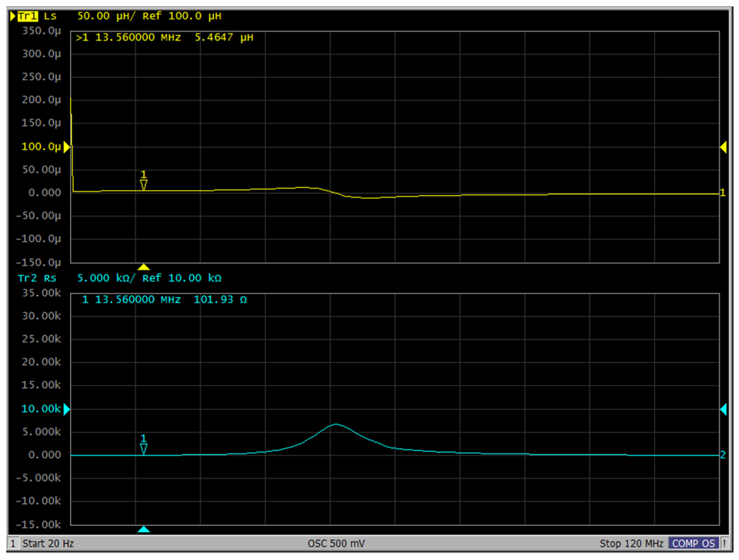739x560 pixels.
Task: Click Stop 120 MHz in status bar
Action: tap(631, 544)
